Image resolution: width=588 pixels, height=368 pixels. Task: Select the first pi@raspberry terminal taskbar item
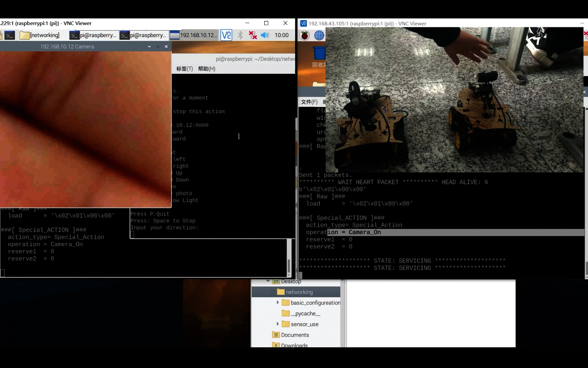[93, 35]
